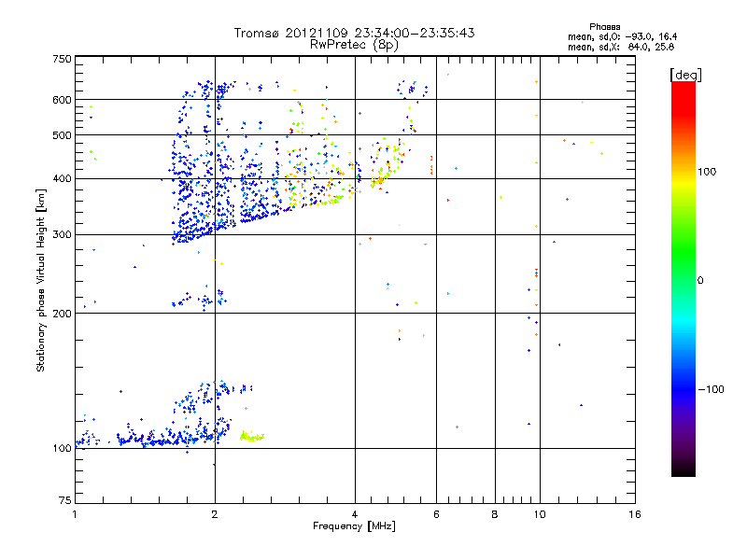This screenshot has width=747, height=560.
Task: Click the x-axis tick label '16'
Action: pos(635,514)
